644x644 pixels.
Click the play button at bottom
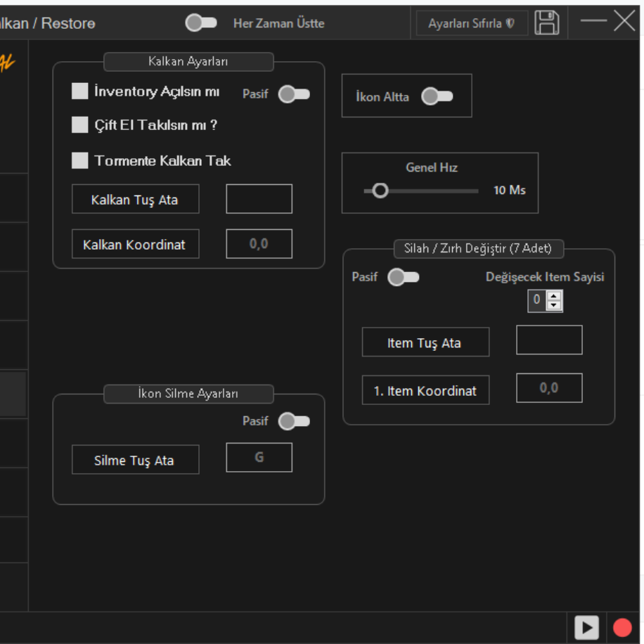tap(586, 627)
